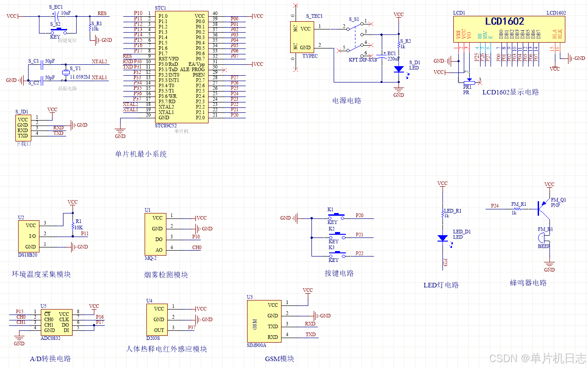
Task: Click the S_JD1 download header component
Action: pos(23,127)
